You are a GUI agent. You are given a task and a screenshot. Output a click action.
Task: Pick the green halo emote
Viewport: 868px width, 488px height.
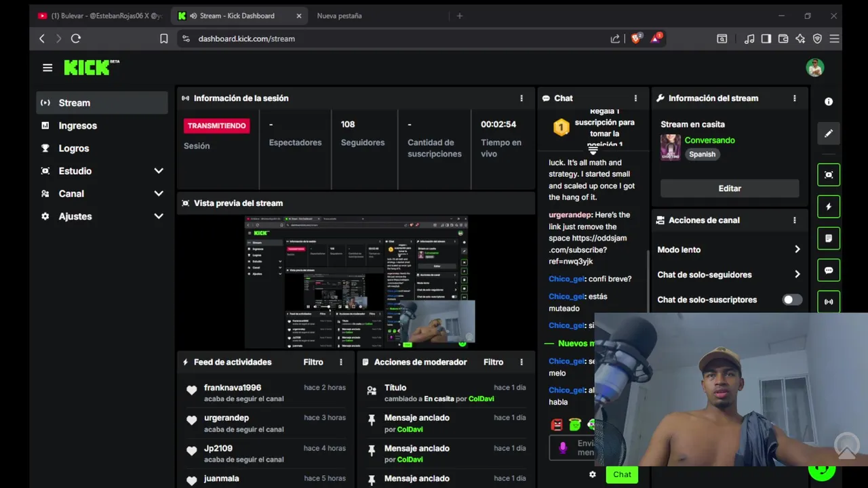tap(575, 424)
